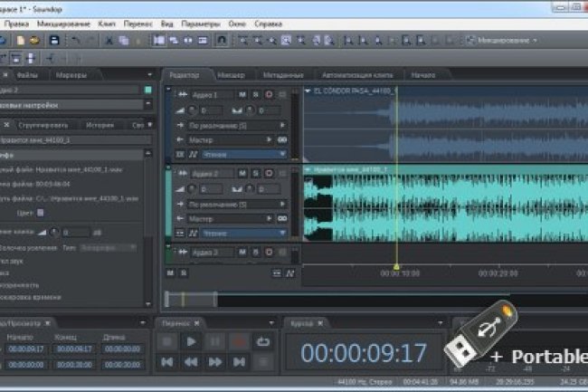
Task: Click the new file icon in the toolbar
Action: [x=21, y=40]
